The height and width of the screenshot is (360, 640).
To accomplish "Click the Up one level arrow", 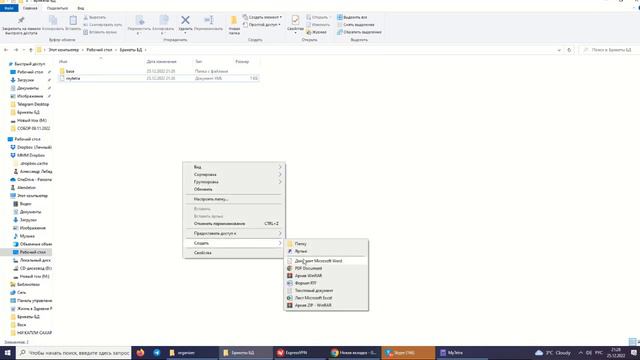I will (x=31, y=50).
